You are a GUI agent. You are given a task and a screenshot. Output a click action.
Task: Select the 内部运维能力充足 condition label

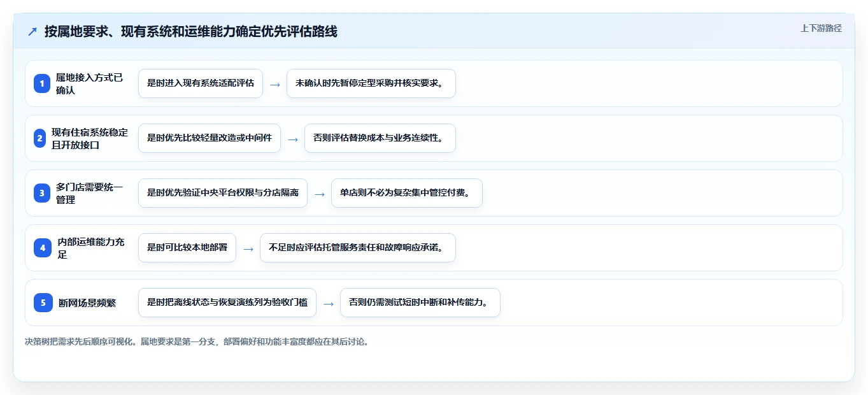point(91,248)
